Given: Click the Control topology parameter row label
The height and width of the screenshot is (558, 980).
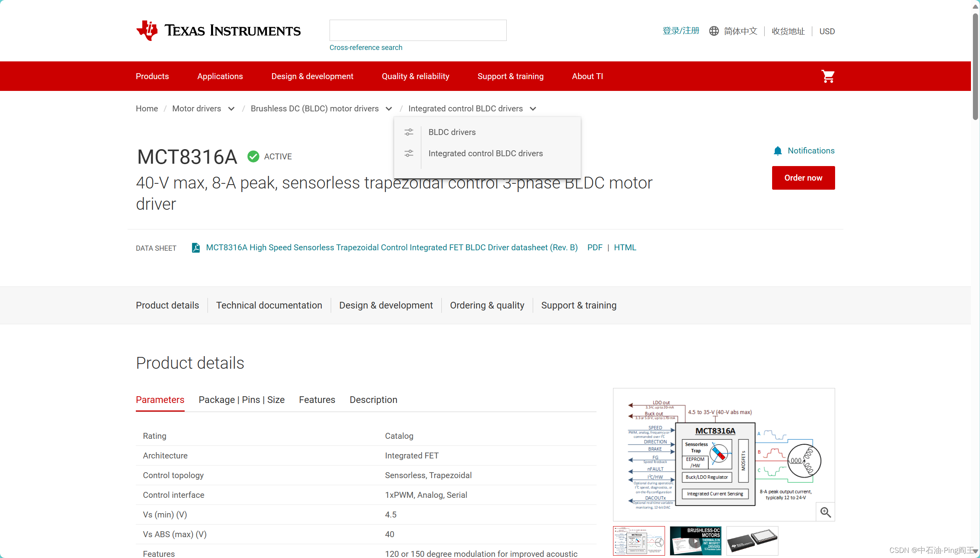Looking at the screenshot, I should click(173, 475).
